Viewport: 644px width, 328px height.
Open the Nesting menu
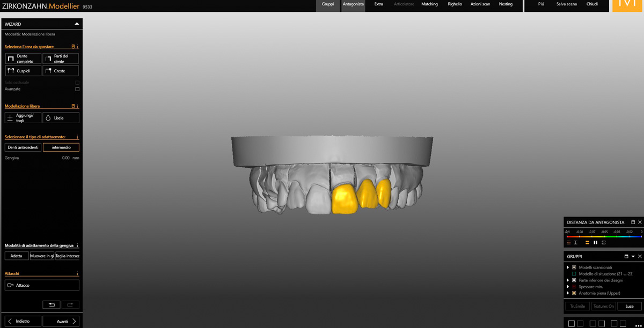point(506,4)
